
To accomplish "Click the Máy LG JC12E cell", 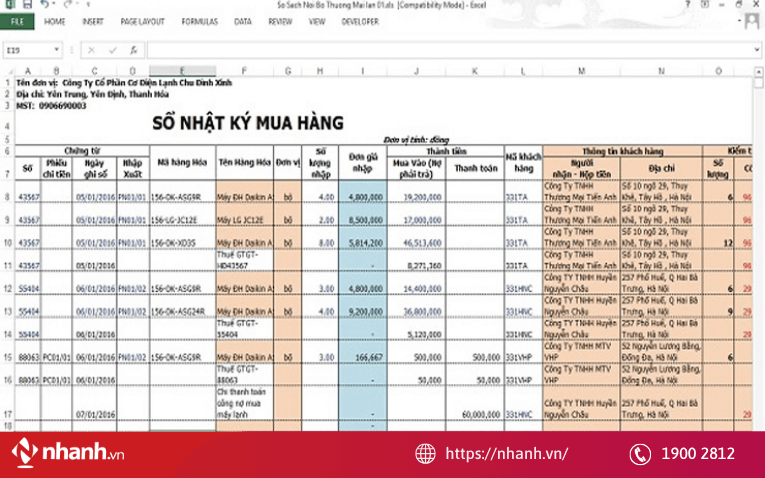I will point(244,215).
